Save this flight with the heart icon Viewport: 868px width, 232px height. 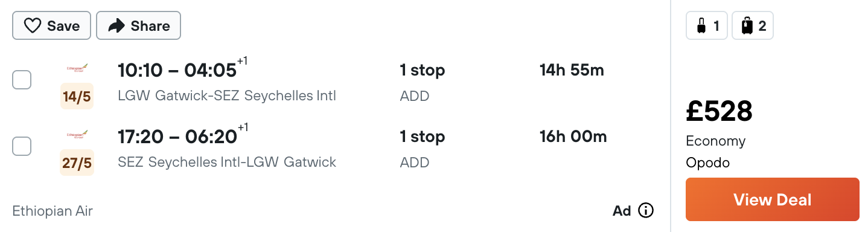pyautogui.click(x=32, y=26)
